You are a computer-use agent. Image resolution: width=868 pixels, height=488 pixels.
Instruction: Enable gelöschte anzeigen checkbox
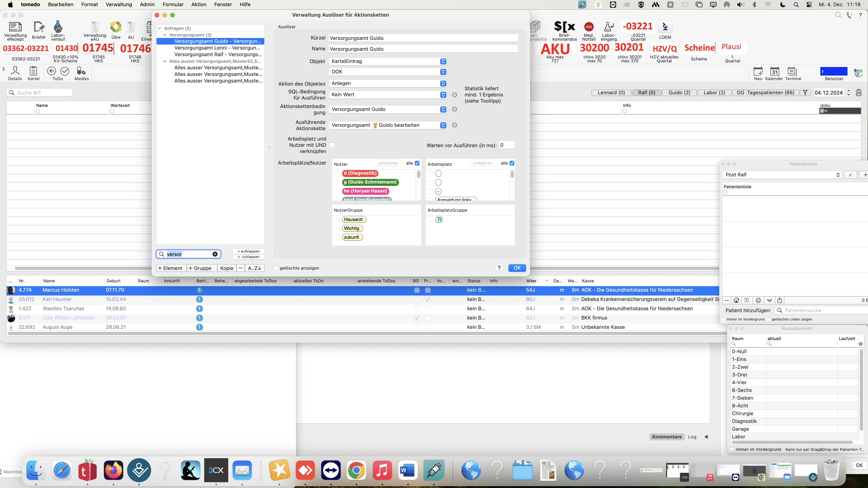[276, 268]
